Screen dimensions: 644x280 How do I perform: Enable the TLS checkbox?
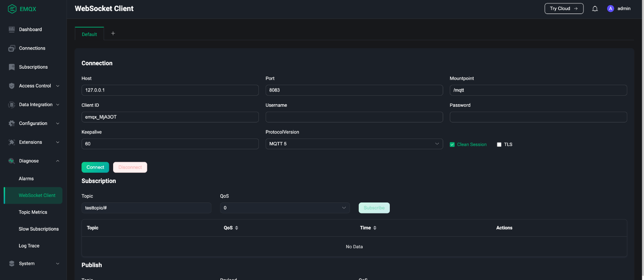click(x=499, y=144)
